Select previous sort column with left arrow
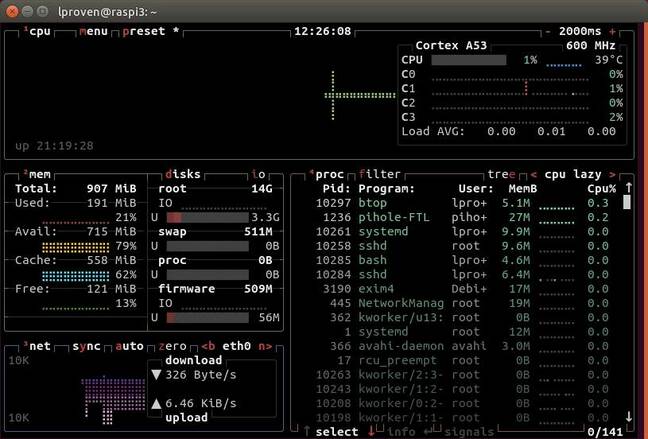 pos(534,175)
